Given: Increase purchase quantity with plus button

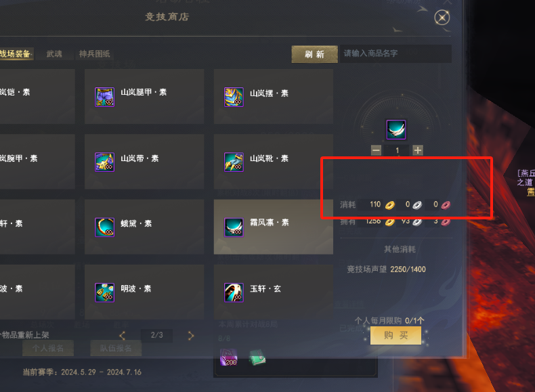Looking at the screenshot, I should (x=418, y=150).
